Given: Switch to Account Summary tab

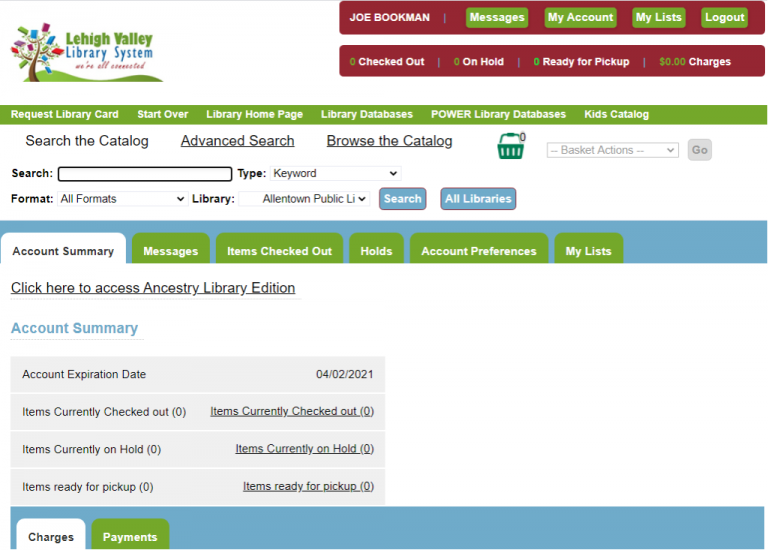Looking at the screenshot, I should pyautogui.click(x=63, y=249).
